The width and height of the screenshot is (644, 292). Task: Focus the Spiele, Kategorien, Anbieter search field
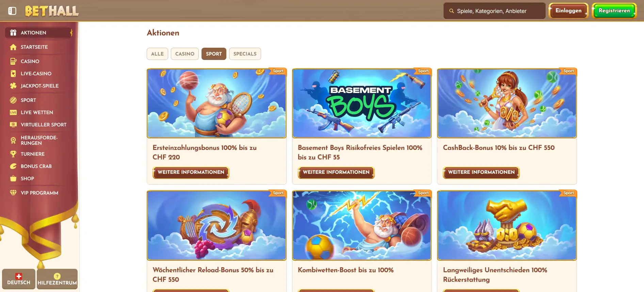(494, 11)
